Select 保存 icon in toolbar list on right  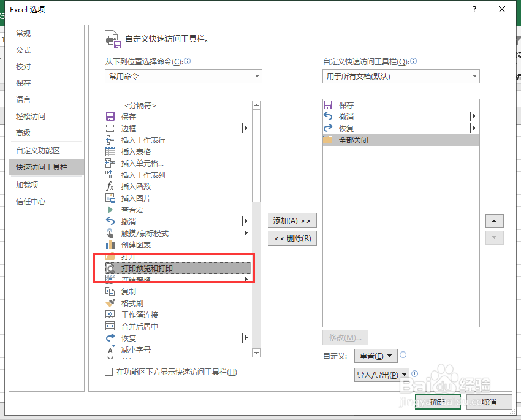pyautogui.click(x=328, y=105)
